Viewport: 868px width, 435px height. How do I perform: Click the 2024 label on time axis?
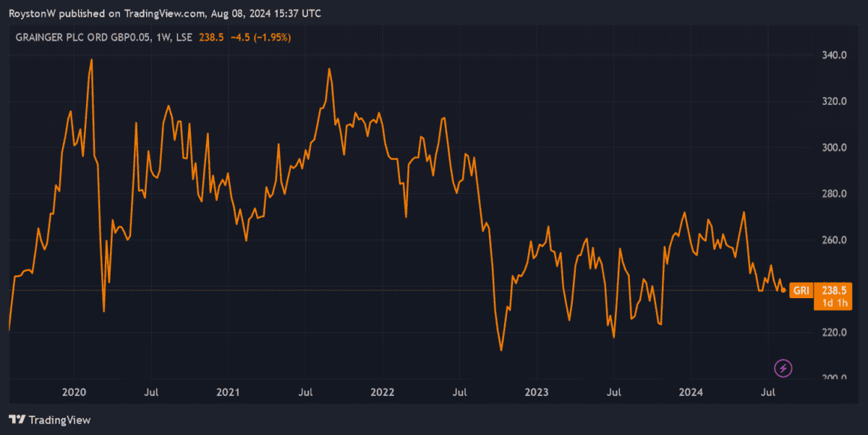[691, 392]
